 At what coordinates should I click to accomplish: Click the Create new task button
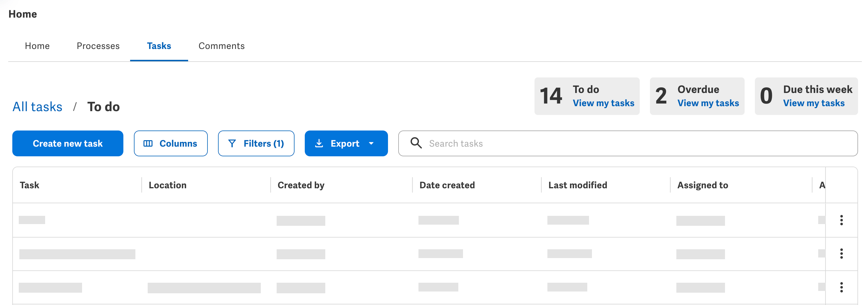[x=67, y=143]
